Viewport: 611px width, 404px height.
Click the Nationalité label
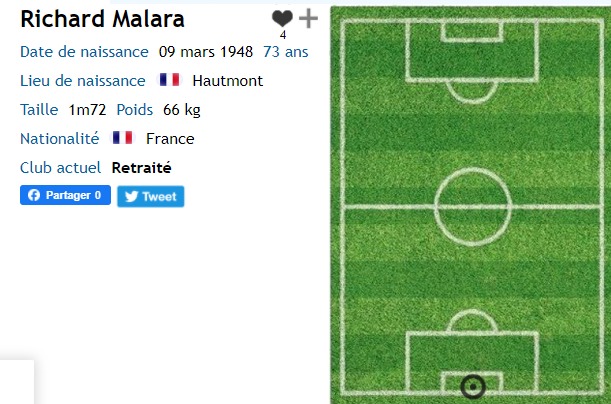tap(60, 138)
